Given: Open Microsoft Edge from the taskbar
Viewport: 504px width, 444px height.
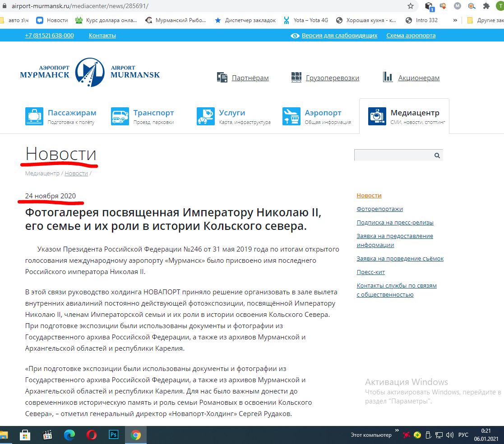Looking at the screenshot, I should 69,435.
